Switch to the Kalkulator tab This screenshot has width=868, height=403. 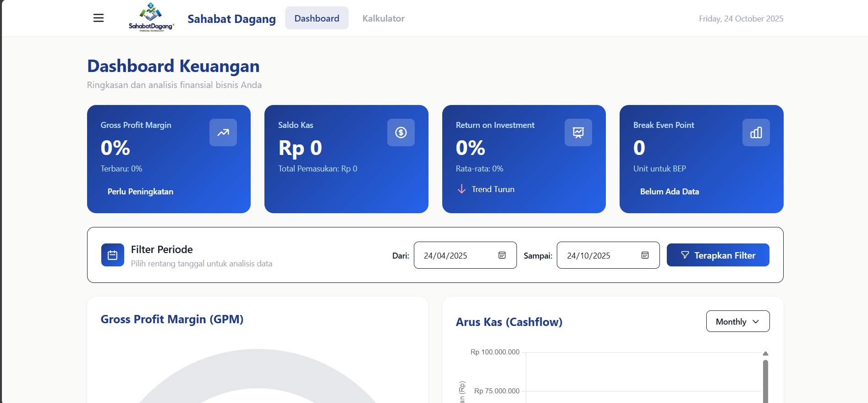click(384, 18)
